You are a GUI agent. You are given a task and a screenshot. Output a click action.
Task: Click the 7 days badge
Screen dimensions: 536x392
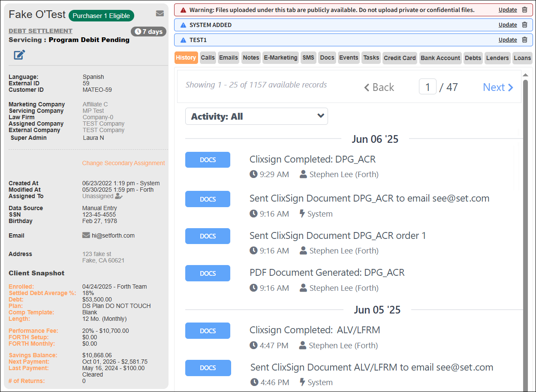coord(148,32)
